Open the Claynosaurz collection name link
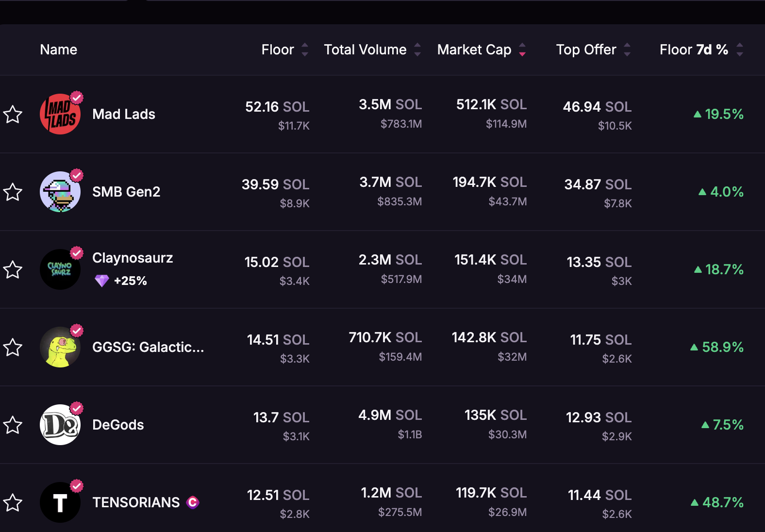Viewport: 765px width, 532px height. [133, 258]
